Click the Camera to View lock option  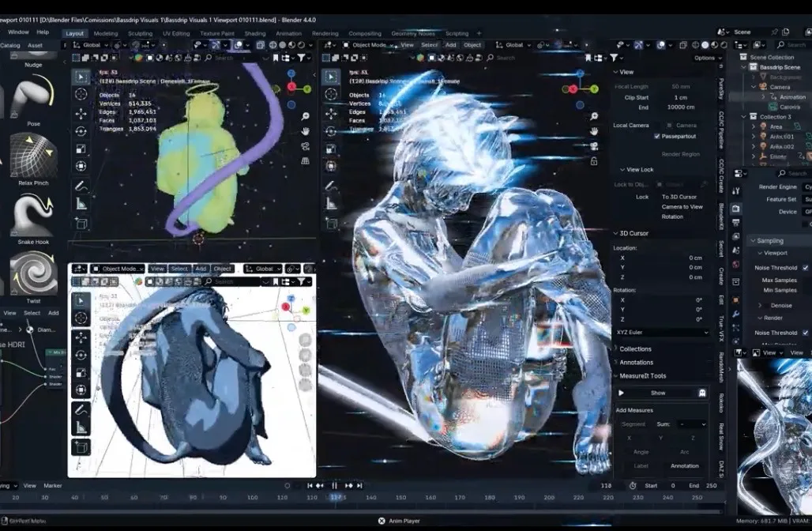682,207
